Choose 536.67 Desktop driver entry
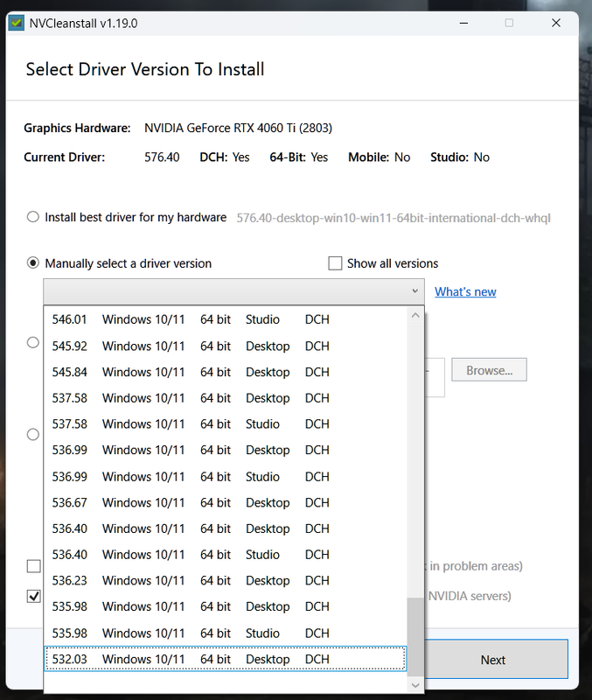This screenshot has height=700, width=592. (x=226, y=502)
